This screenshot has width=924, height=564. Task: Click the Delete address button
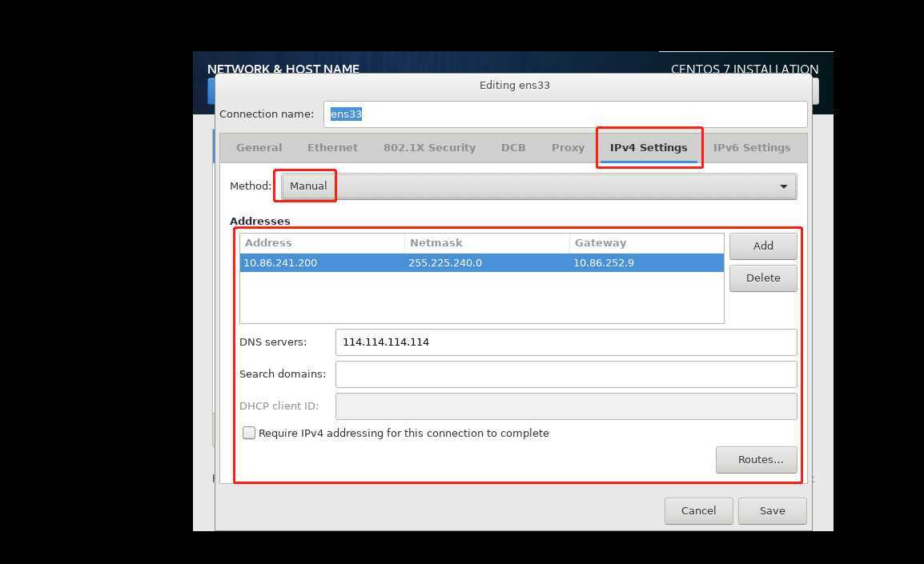[763, 278]
